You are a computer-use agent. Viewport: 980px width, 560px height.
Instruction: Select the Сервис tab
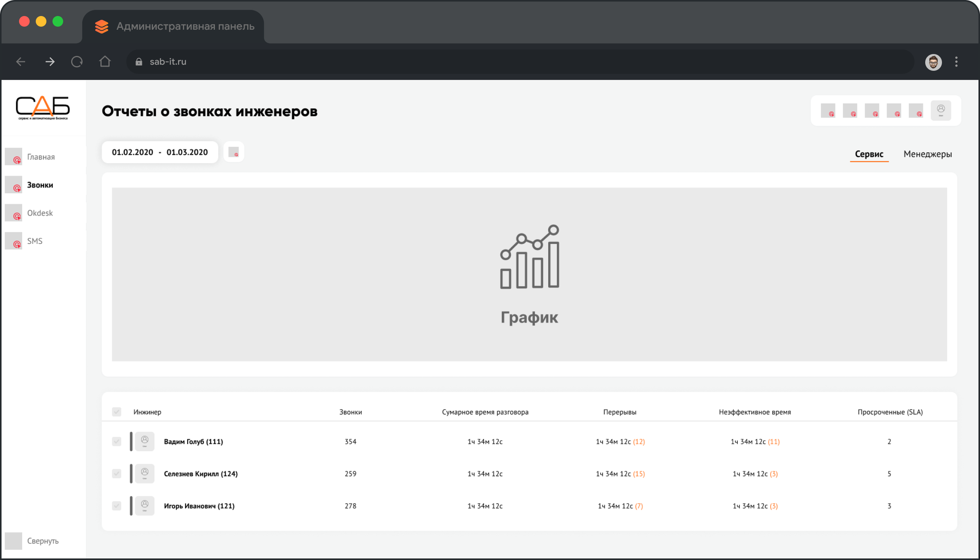click(869, 154)
